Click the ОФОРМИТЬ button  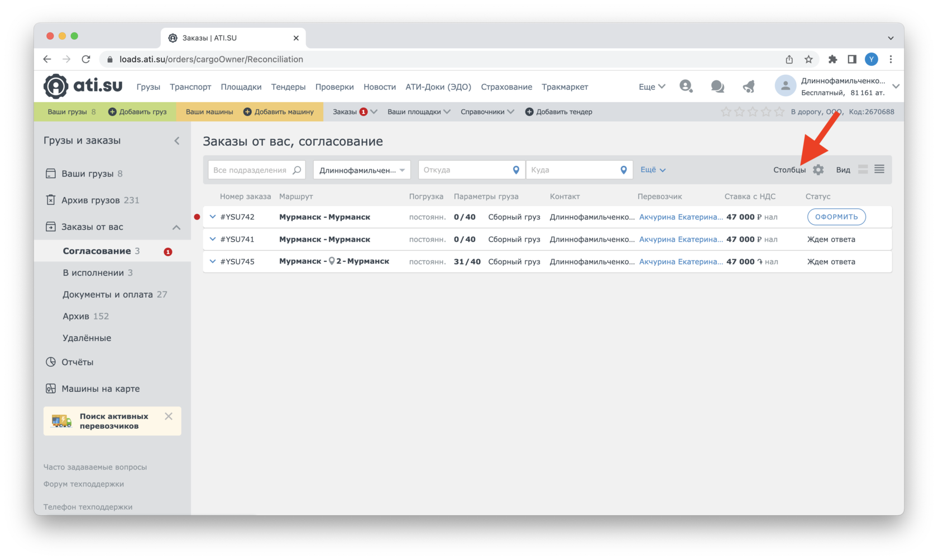(x=836, y=217)
